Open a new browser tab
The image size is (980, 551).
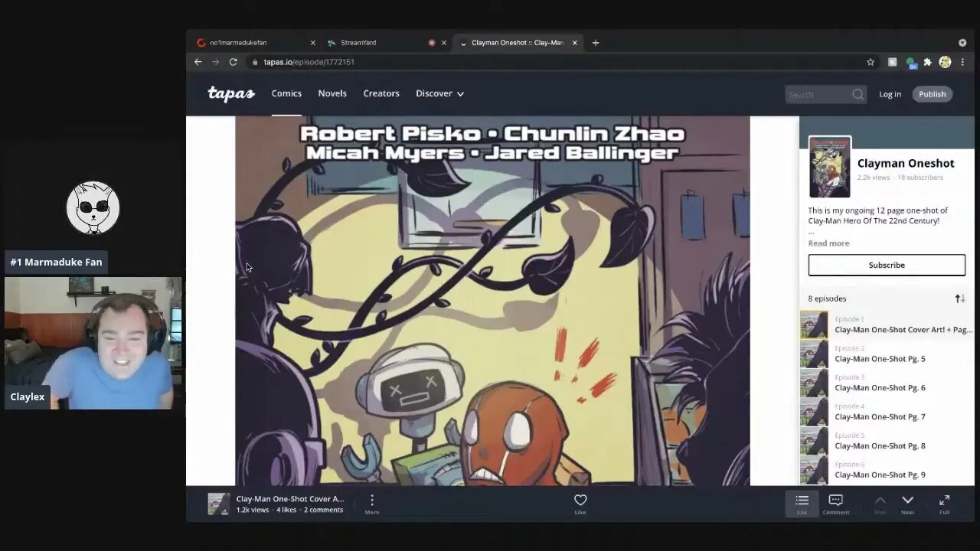[x=596, y=43]
